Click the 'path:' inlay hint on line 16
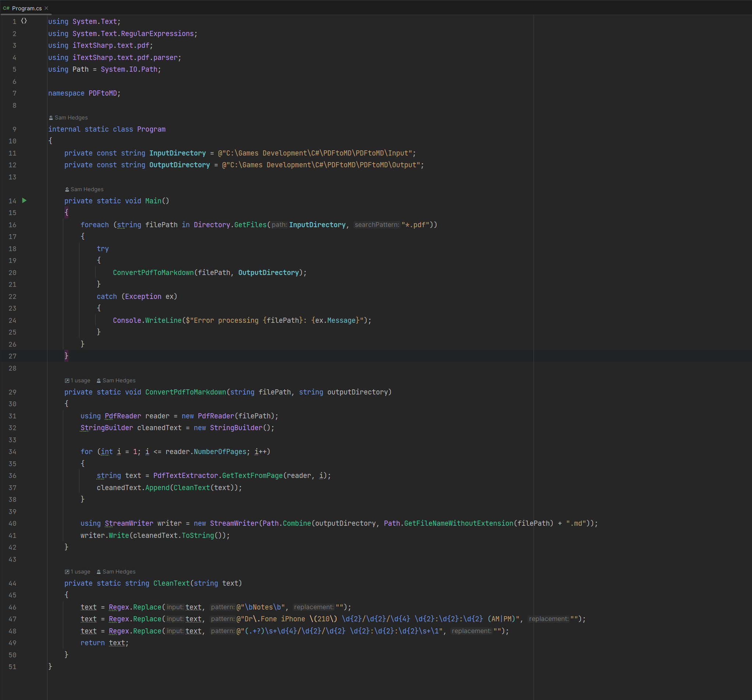Viewport: 752px width, 700px height. coord(279,225)
